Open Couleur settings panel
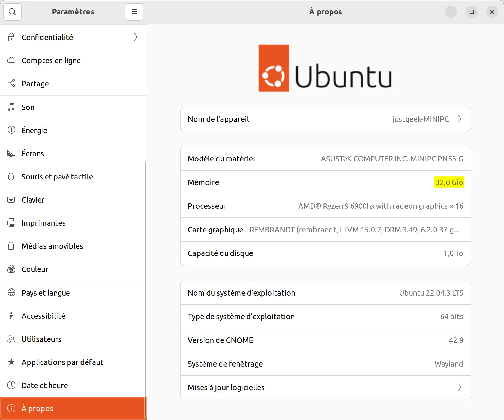 click(73, 269)
